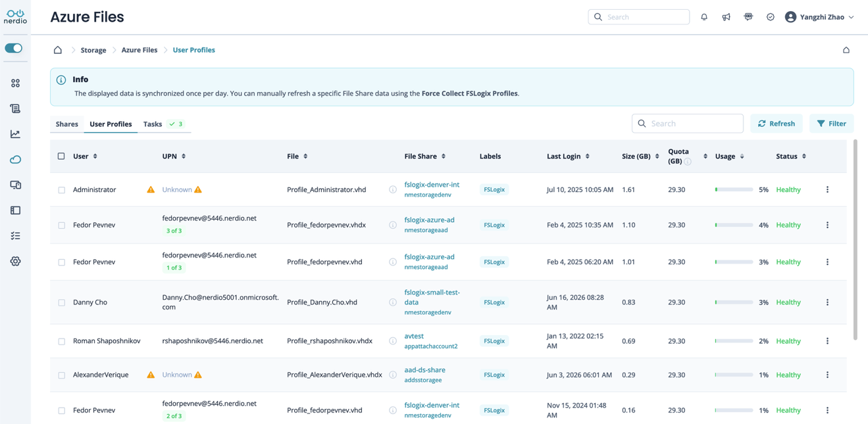Click the Danny Cho usage bar 3%
The height and width of the screenshot is (424, 868).
(734, 302)
